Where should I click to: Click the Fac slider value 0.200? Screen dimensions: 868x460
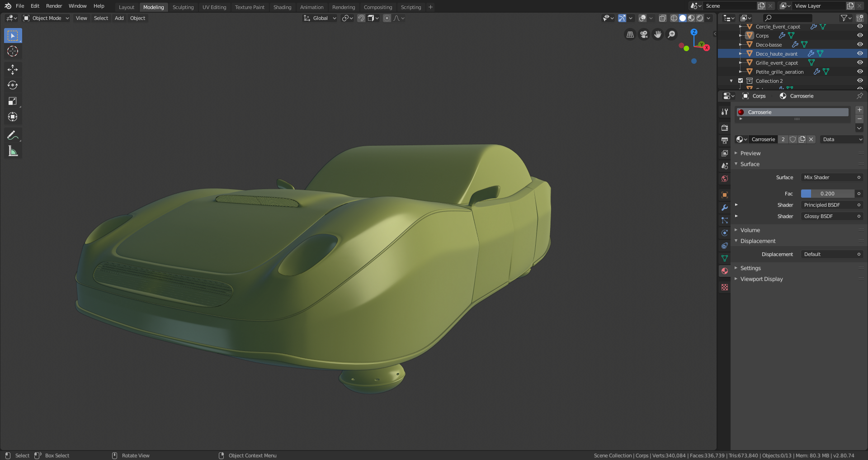[x=827, y=194]
